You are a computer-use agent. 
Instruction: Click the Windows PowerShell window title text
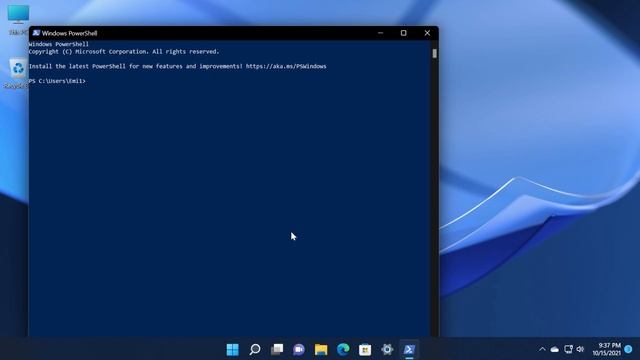69,33
